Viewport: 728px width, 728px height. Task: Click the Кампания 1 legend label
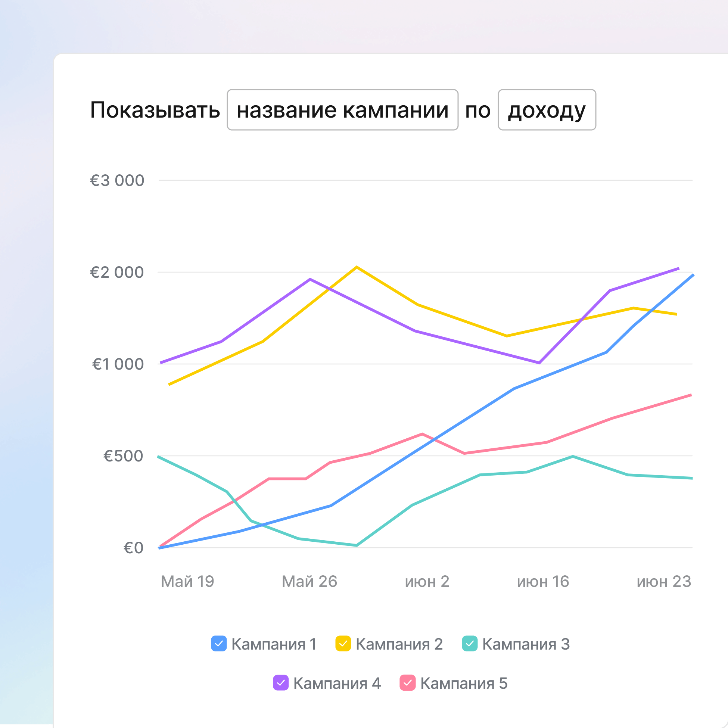tap(274, 644)
